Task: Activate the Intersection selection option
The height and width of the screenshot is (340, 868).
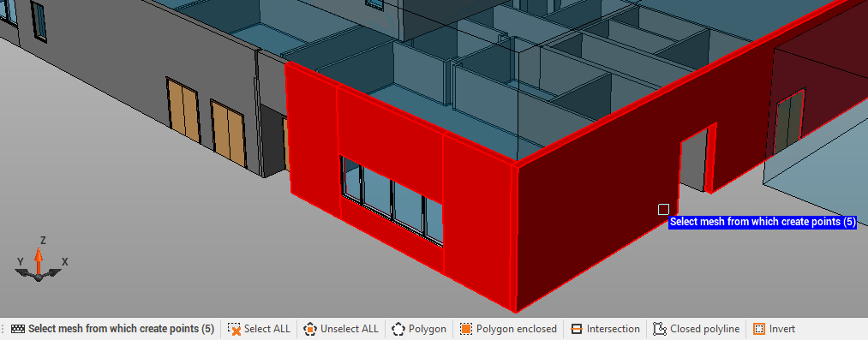Action: pos(606,329)
